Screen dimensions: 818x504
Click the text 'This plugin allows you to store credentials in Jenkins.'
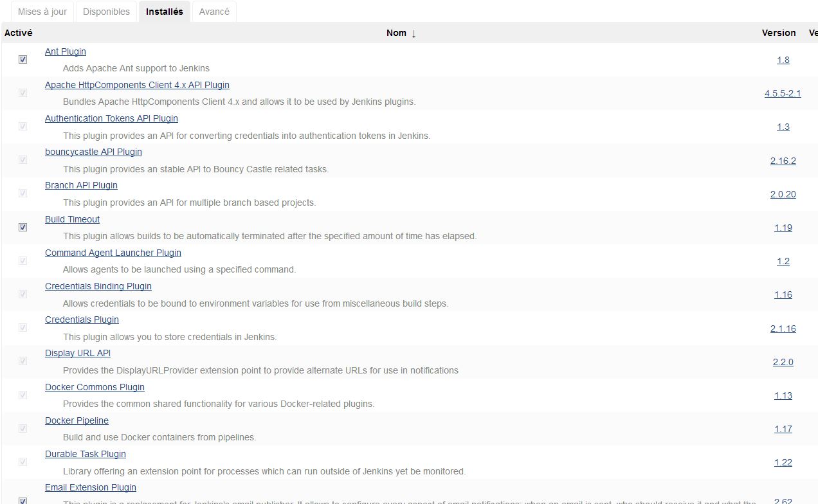170,337
